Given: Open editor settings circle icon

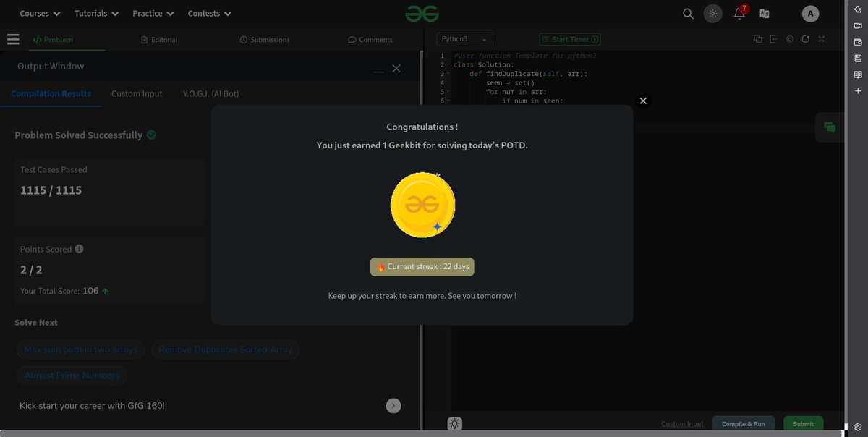Looking at the screenshot, I should click(789, 39).
